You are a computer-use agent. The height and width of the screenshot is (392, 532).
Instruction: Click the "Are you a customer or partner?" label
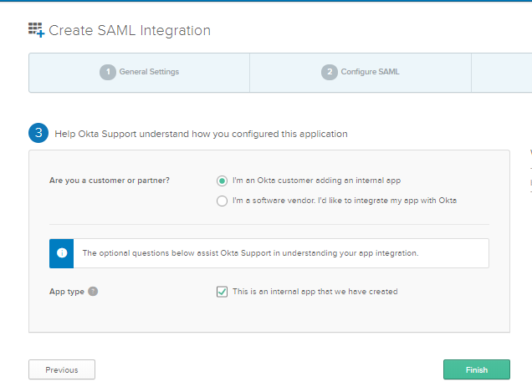(x=110, y=181)
